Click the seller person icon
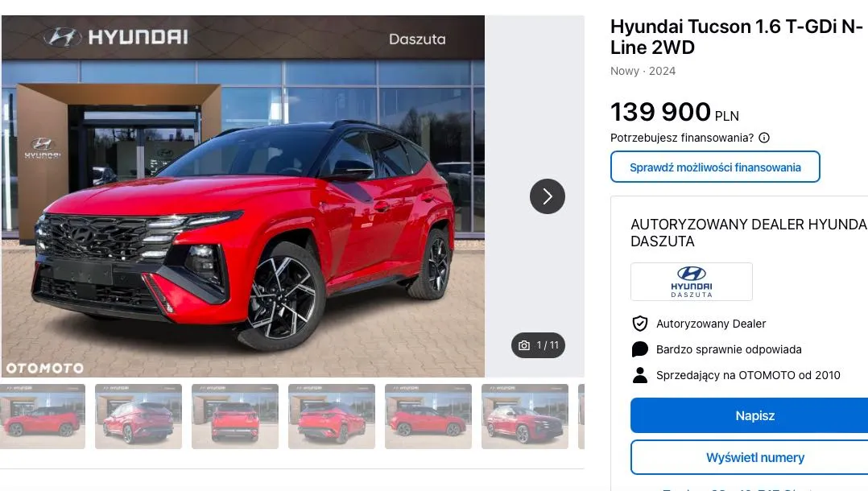 tap(640, 375)
